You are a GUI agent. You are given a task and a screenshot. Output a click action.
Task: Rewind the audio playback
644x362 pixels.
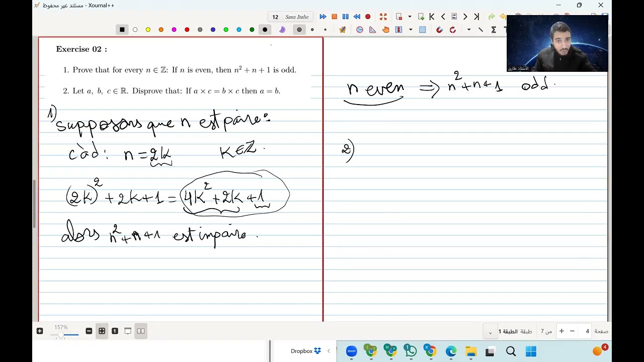[x=357, y=17]
